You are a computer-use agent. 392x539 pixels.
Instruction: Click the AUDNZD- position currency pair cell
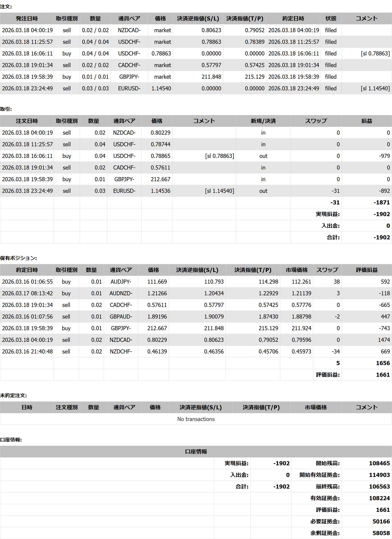[x=121, y=293]
